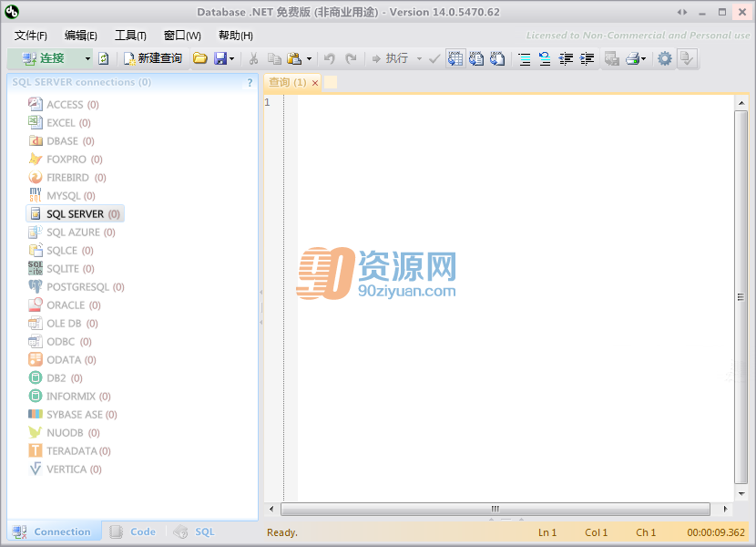Screen dimensions: 756x547
Task: Open the 窗口(W) menu
Action: 182,36
